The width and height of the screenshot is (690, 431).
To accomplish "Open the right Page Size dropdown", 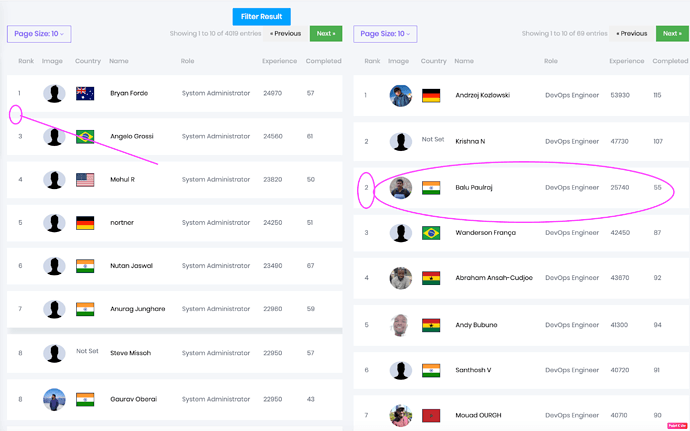I will coord(385,34).
